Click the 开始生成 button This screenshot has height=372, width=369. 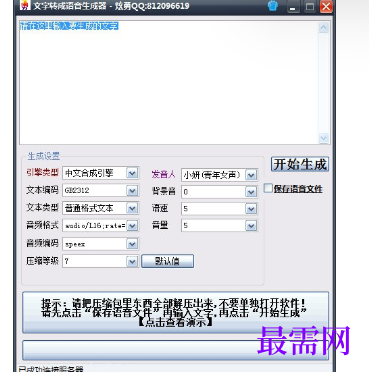click(300, 164)
